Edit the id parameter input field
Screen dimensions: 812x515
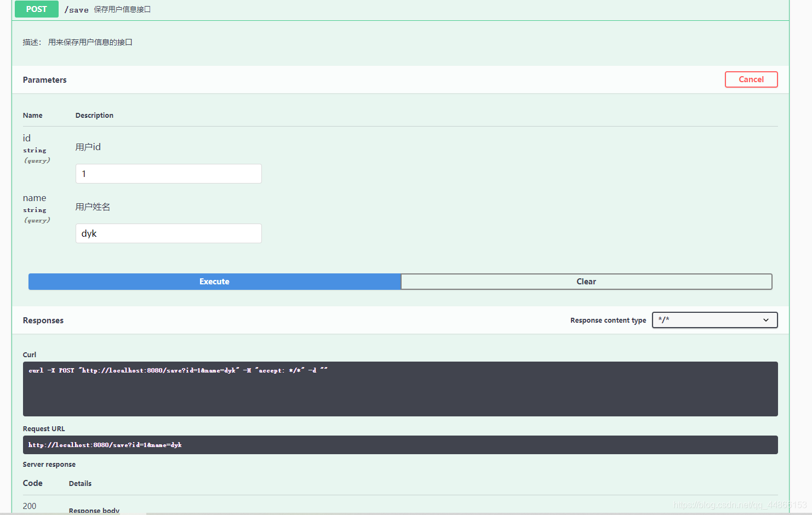tap(169, 174)
